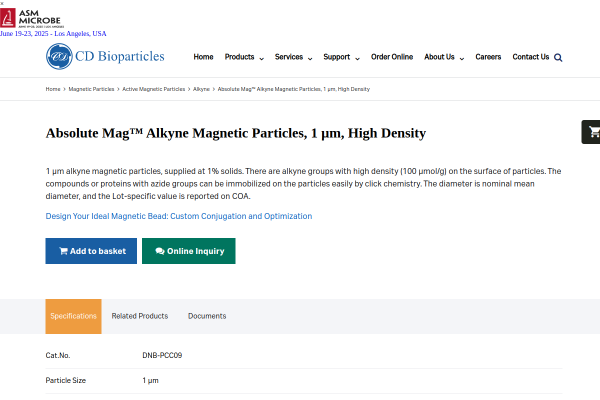Click the Particle Size value 1 µm
Viewport: 600px width, 400px height.
click(x=150, y=380)
